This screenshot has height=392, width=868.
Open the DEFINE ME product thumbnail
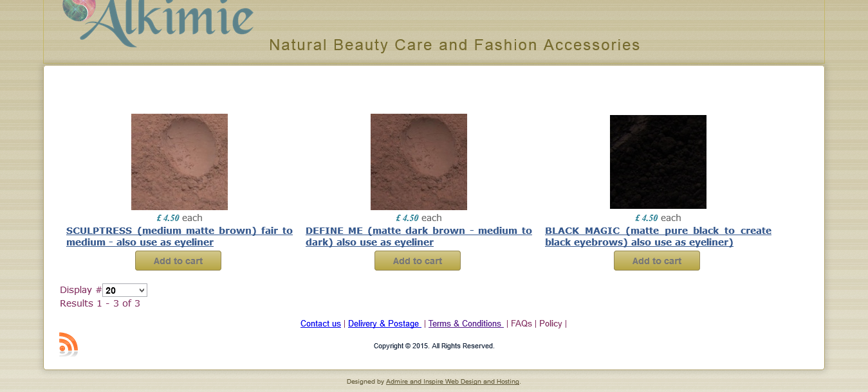[x=419, y=162]
